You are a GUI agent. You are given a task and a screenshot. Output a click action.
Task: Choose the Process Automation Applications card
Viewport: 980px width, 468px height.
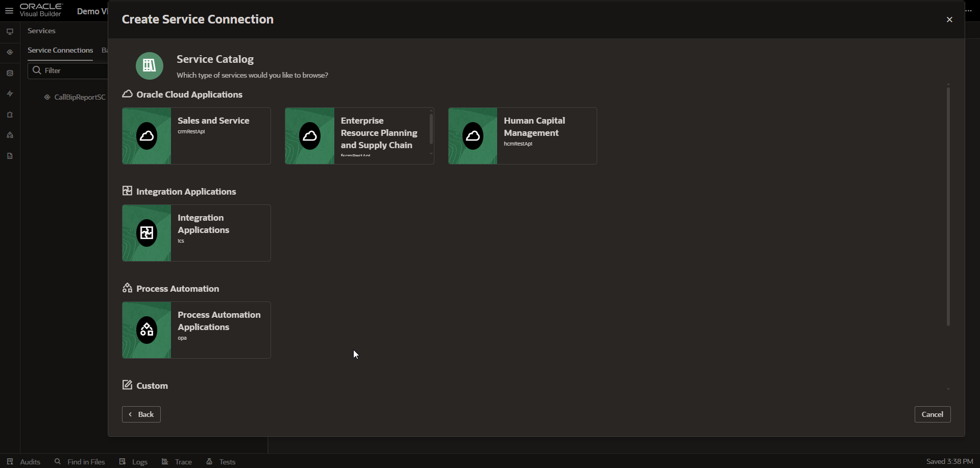click(x=197, y=330)
